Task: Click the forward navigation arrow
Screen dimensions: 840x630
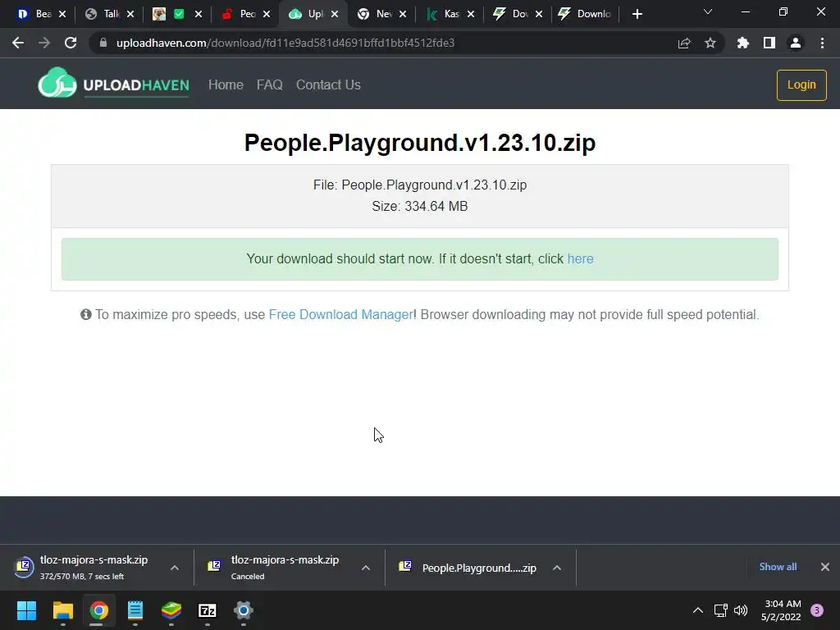Action: (x=44, y=43)
